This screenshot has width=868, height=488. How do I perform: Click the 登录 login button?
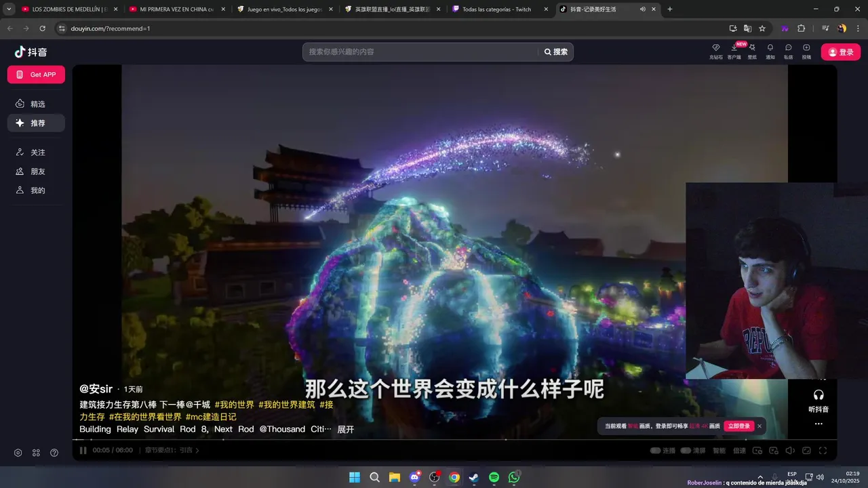pyautogui.click(x=840, y=52)
